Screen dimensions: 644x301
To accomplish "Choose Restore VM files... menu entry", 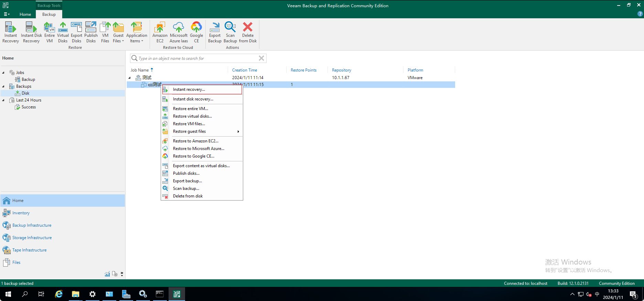I will click(x=202, y=124).
